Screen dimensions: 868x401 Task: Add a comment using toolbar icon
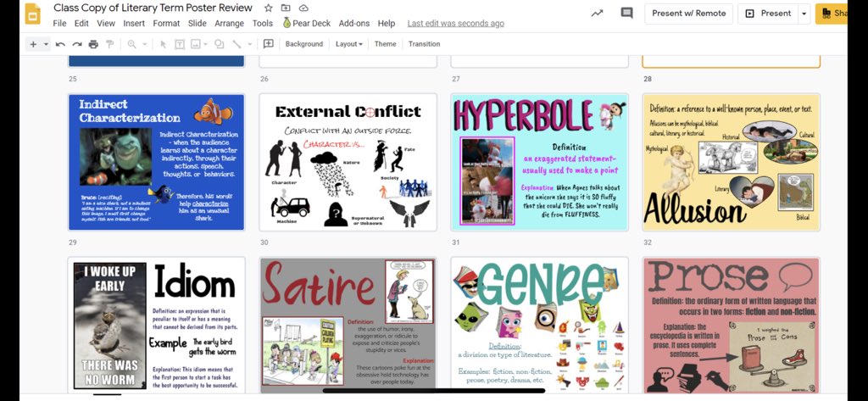pyautogui.click(x=269, y=44)
